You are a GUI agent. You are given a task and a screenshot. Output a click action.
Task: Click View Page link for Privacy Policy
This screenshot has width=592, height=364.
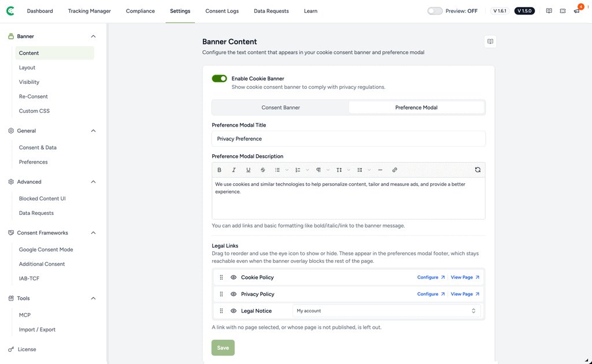click(465, 294)
